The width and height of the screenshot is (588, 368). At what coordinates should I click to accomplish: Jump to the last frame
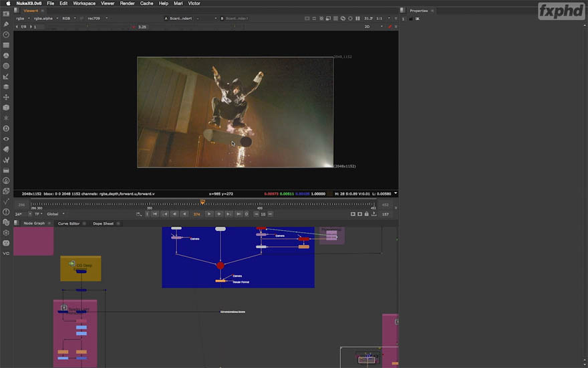(239, 214)
